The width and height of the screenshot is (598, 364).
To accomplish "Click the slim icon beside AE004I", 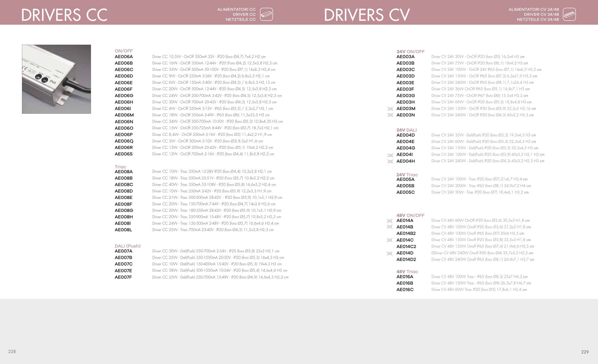I will [x=390, y=155].
